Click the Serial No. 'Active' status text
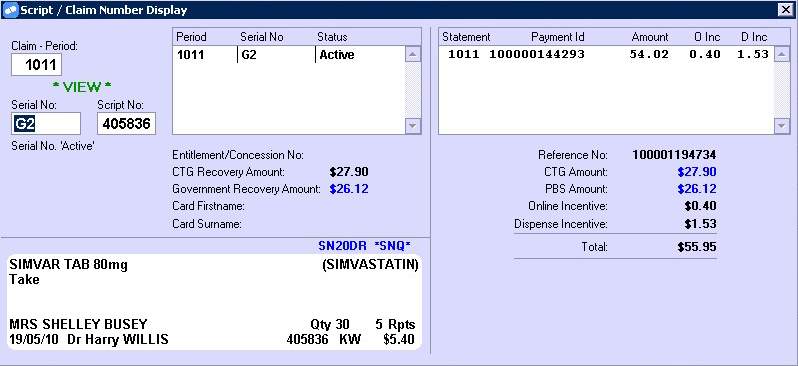Screen dimensions: 798x366 point(53,146)
